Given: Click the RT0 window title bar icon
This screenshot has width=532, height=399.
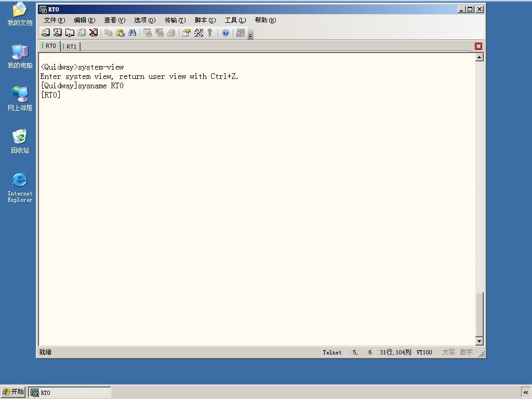Looking at the screenshot, I should pyautogui.click(x=43, y=9).
